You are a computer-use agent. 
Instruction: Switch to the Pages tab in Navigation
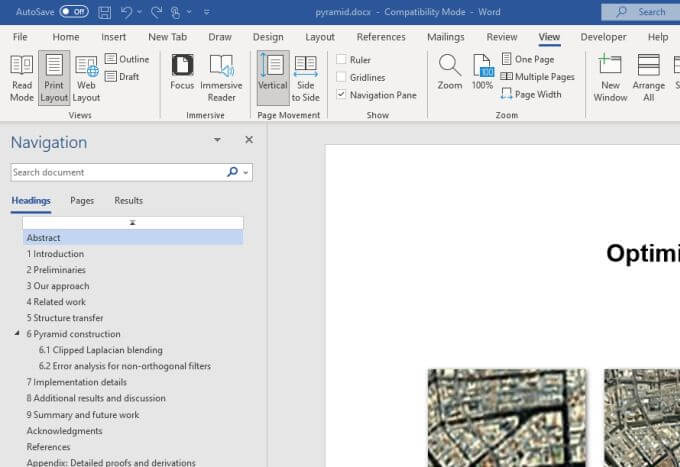pyautogui.click(x=82, y=201)
